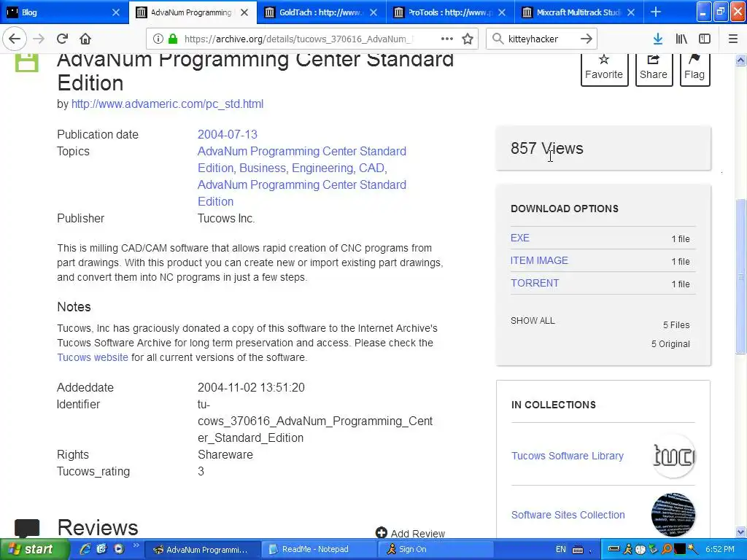747x560 pixels.
Task: Open the Engineering topic link
Action: click(322, 168)
